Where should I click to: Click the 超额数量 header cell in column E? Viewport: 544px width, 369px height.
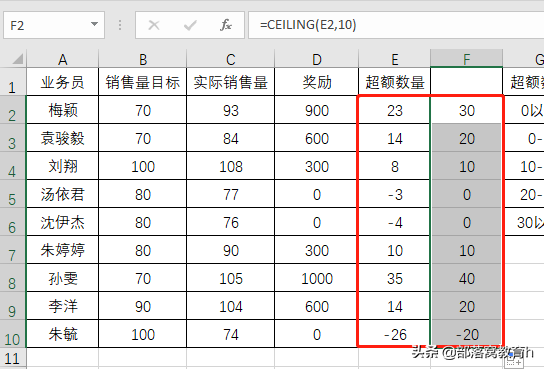(394, 82)
